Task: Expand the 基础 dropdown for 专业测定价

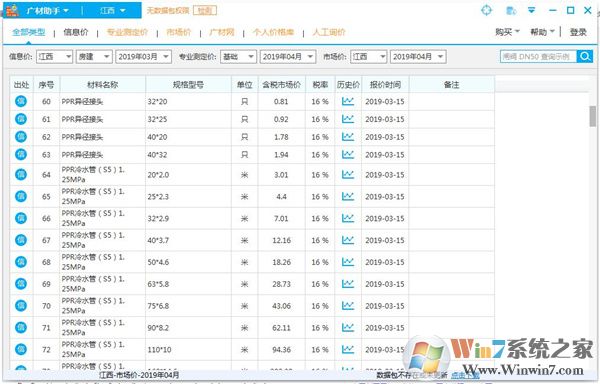Action: click(238, 57)
